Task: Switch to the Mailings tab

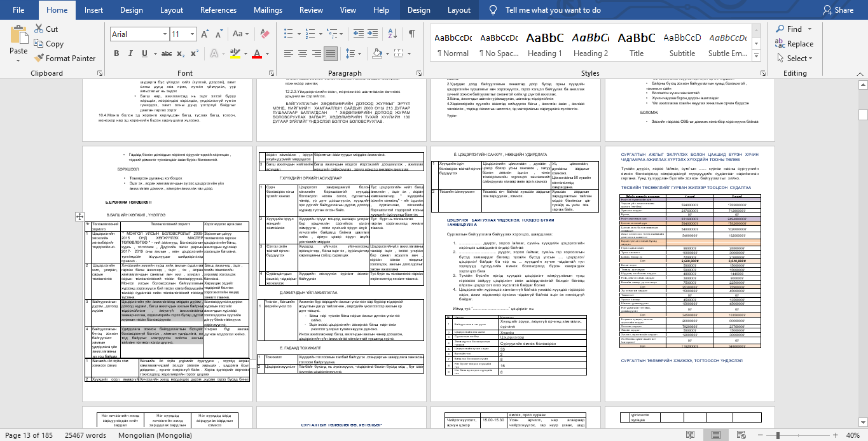Action: [x=268, y=10]
